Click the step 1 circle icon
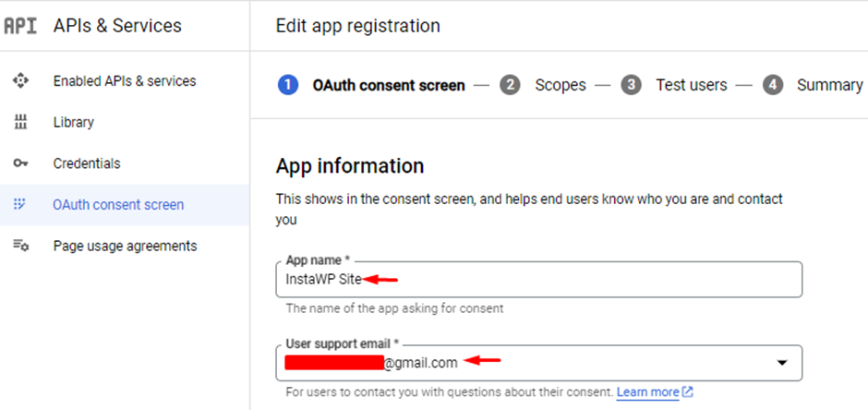Screen dimensions: 868x410 click(x=288, y=85)
